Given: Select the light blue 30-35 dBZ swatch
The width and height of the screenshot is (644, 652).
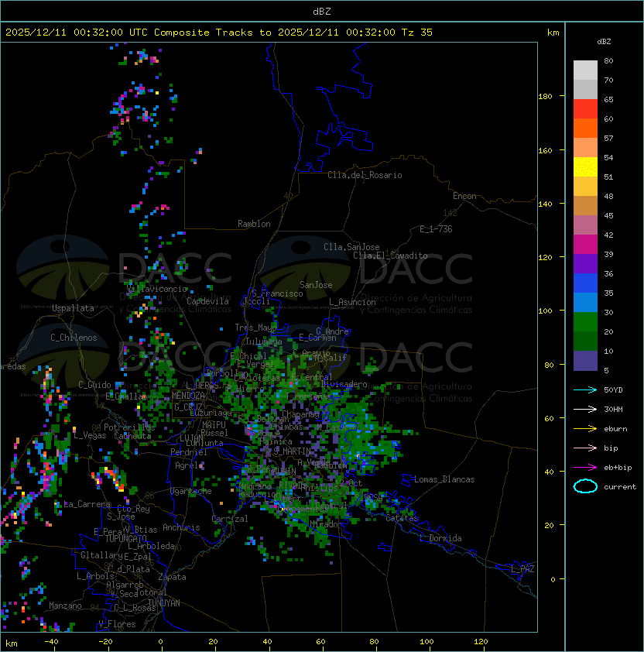Looking at the screenshot, I should coord(585,302).
